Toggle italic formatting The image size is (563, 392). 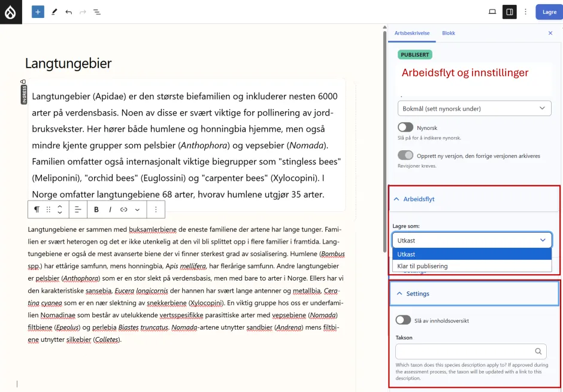tap(110, 209)
